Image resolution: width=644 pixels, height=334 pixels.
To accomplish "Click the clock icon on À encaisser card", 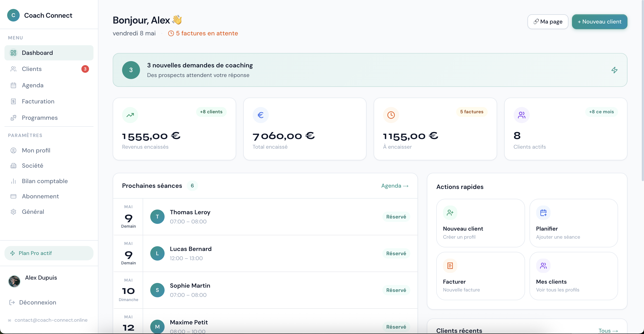I will [391, 115].
